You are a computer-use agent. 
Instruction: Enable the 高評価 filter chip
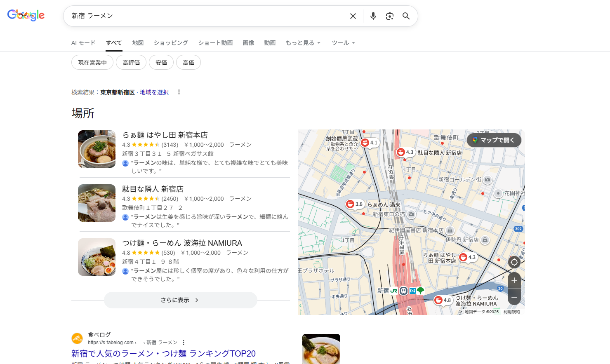pos(131,63)
